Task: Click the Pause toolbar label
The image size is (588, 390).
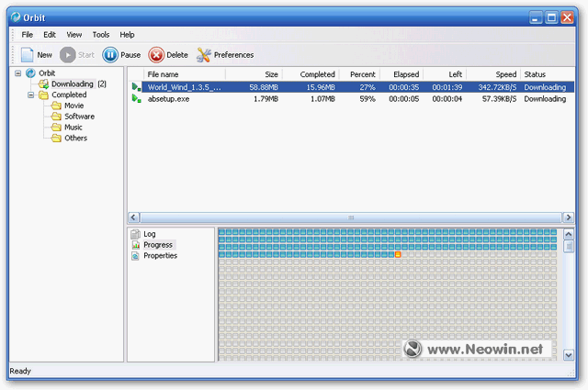Action: coord(130,55)
